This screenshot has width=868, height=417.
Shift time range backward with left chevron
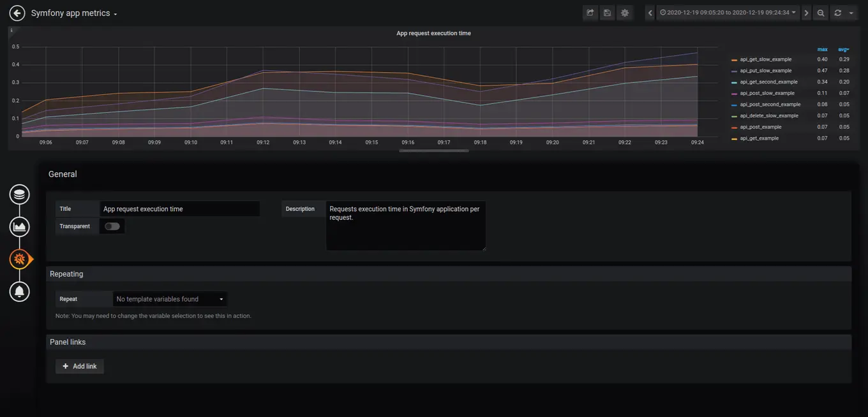point(650,13)
